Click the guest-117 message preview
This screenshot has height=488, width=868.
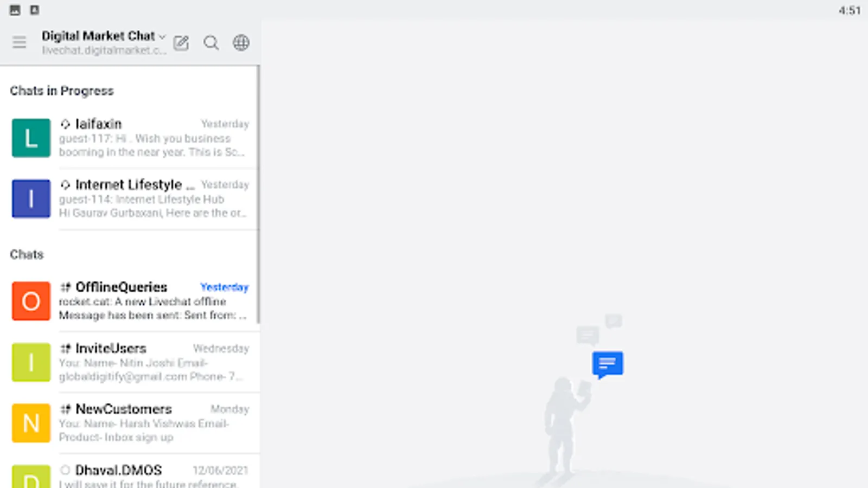[152, 145]
